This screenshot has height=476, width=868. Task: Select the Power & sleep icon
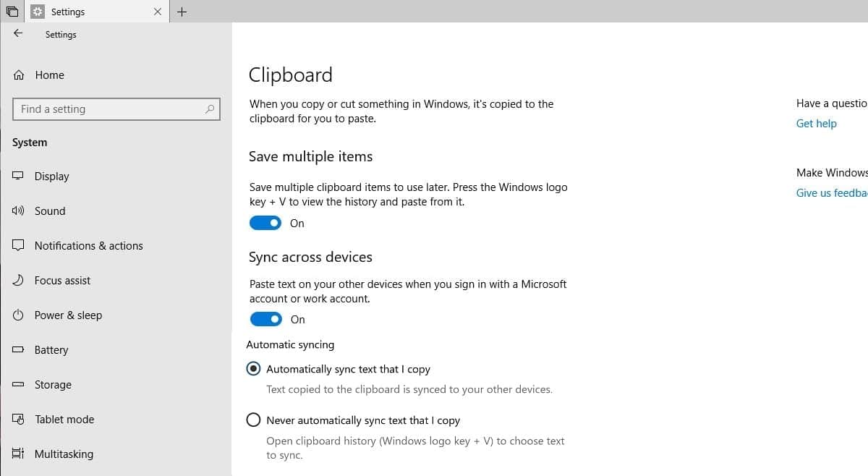click(x=18, y=315)
